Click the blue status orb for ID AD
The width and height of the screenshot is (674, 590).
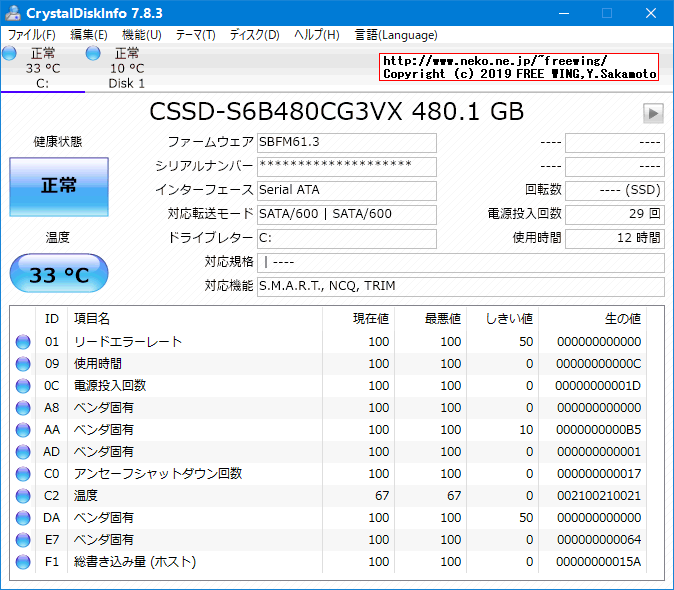pos(23,452)
